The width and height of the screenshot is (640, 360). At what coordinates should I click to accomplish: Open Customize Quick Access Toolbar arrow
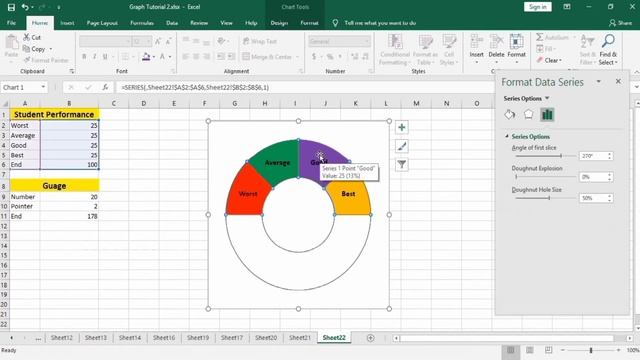pos(59,7)
